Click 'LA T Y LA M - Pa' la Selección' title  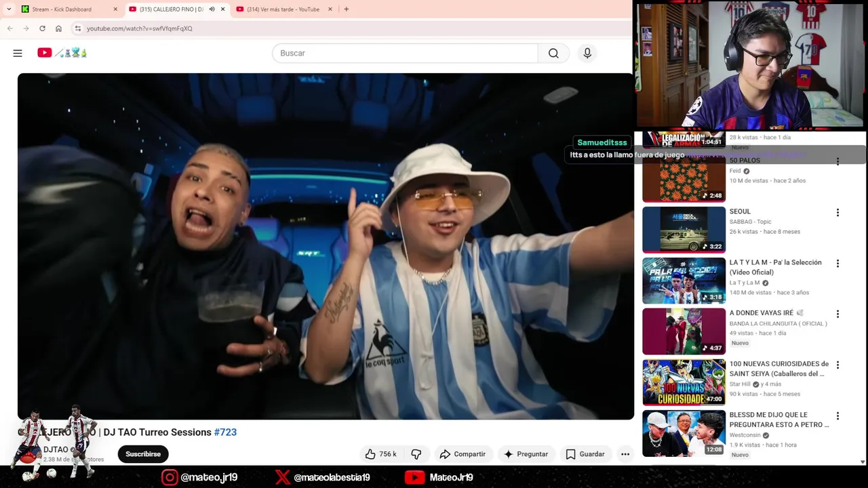775,267
